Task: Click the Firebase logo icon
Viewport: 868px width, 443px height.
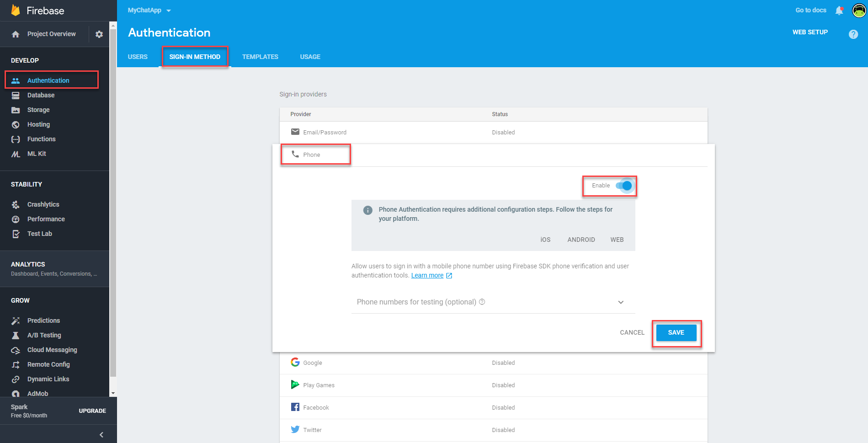Action: coord(16,11)
